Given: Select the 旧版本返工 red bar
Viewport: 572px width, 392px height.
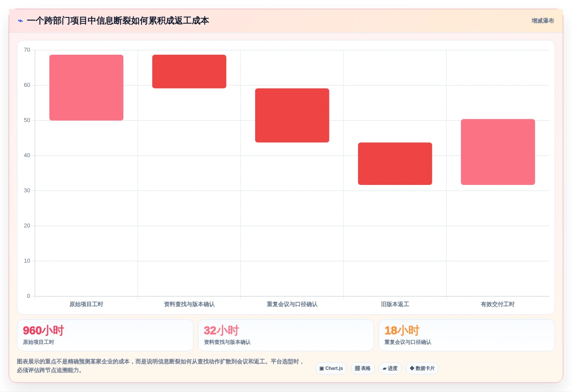Looking at the screenshot, I should click(x=395, y=164).
